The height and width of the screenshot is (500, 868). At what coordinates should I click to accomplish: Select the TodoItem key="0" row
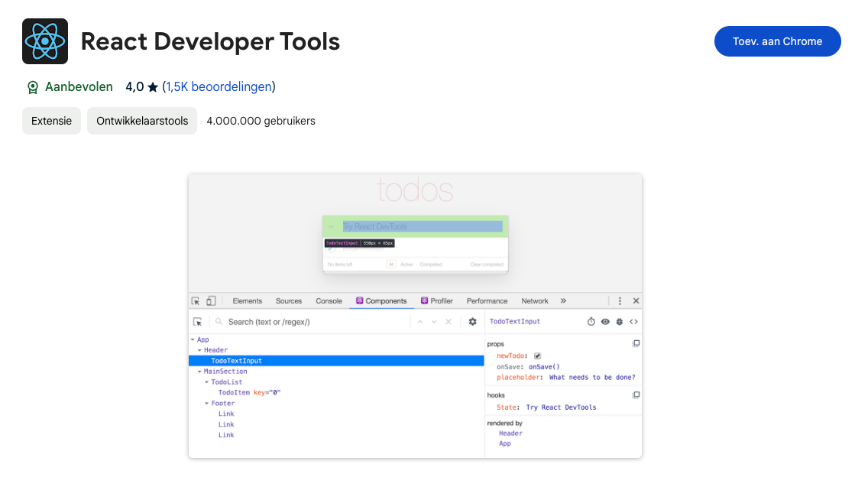click(x=336, y=392)
